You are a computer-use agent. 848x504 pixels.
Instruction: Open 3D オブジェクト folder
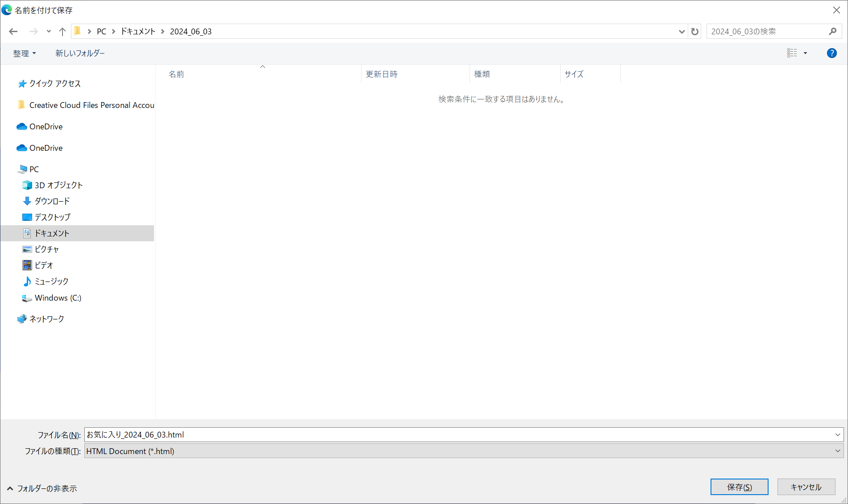point(58,185)
